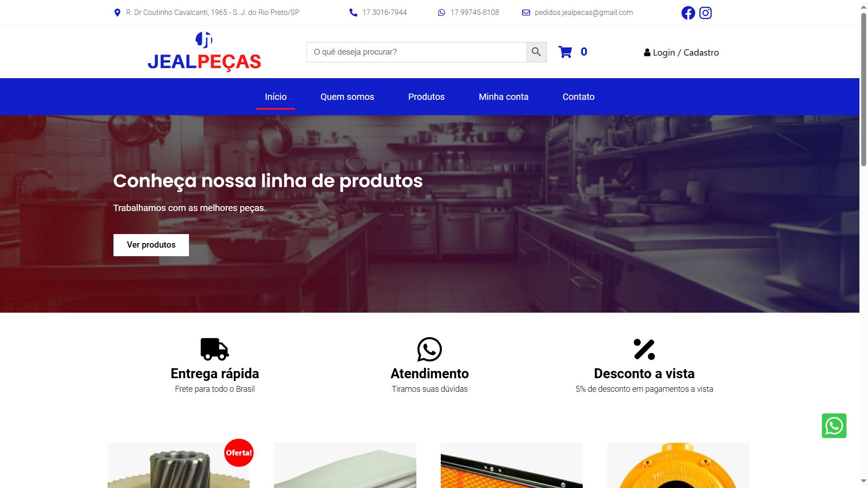868x488 pixels.
Task: Click the percent discount icon
Action: coord(644,349)
